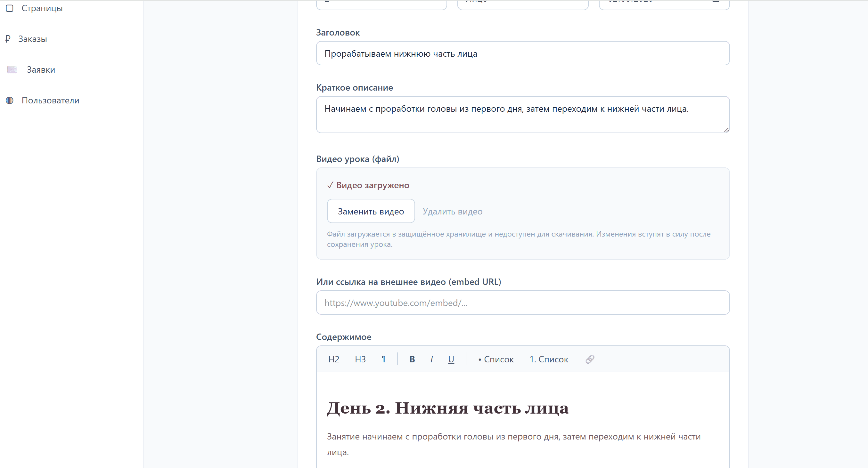This screenshot has height=468, width=868.
Task: Open Пользователи in the sidebar
Action: (43, 100)
